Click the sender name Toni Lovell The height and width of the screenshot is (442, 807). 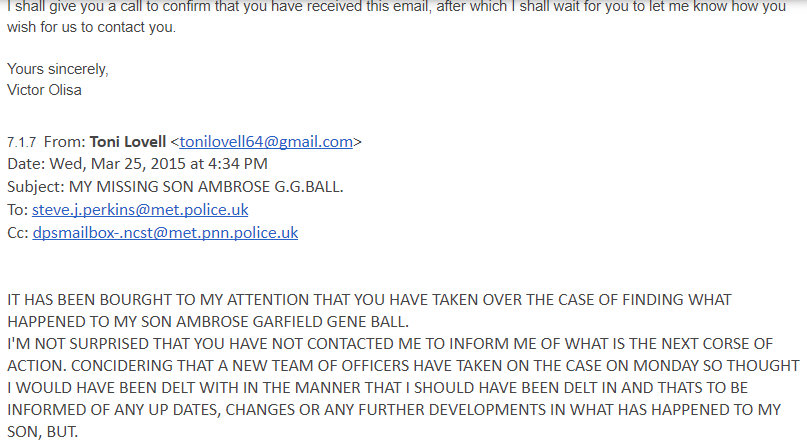click(128, 142)
